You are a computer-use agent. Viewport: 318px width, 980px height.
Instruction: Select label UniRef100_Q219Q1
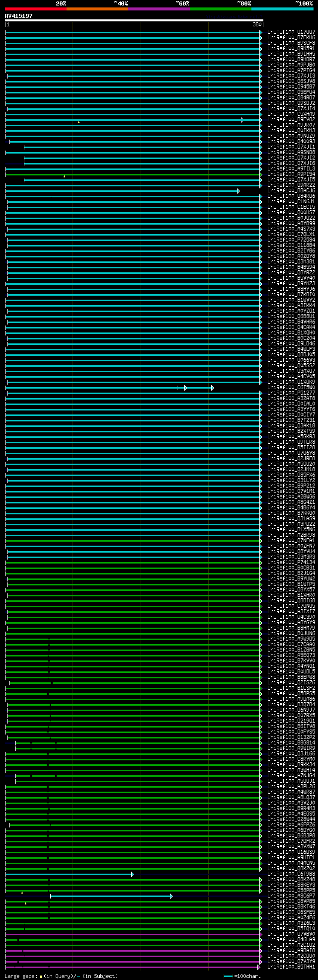(291, 721)
